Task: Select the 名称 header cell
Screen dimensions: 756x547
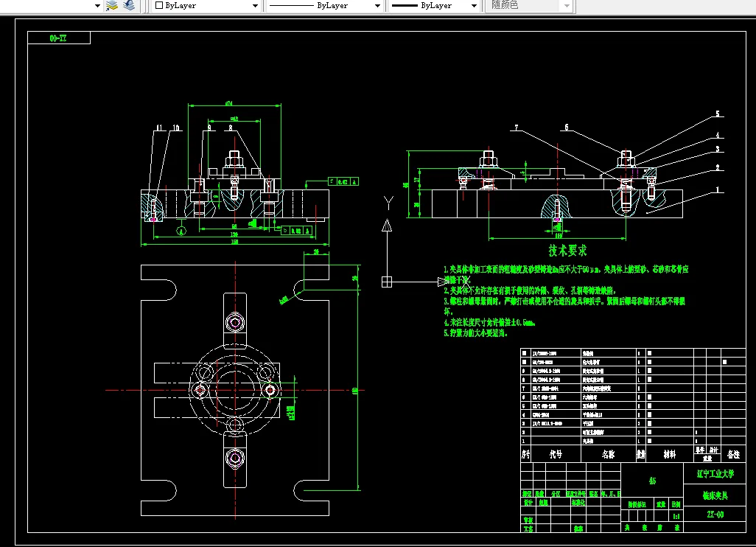Action: pyautogui.click(x=609, y=454)
